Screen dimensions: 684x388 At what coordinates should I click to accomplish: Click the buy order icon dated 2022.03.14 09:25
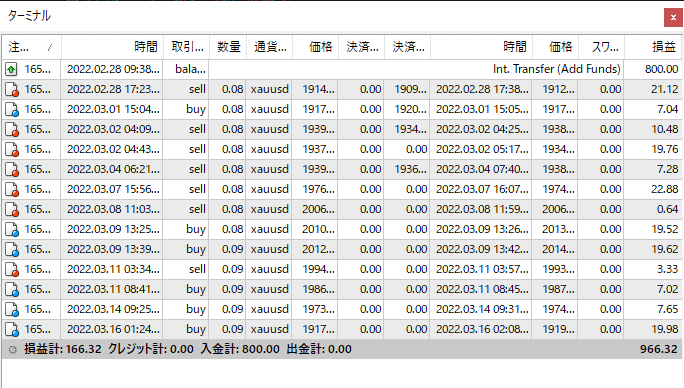[12, 309]
